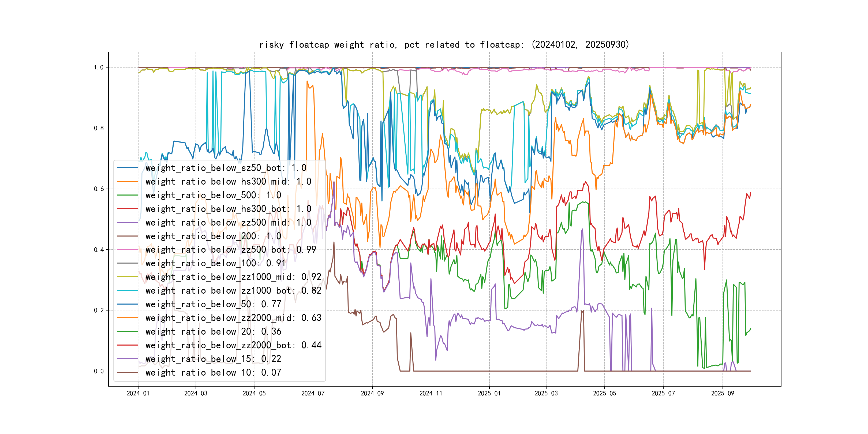Viewport: 868px width, 434px height.
Task: Select legend label weight_ratio_below_50
Action: click(x=213, y=304)
